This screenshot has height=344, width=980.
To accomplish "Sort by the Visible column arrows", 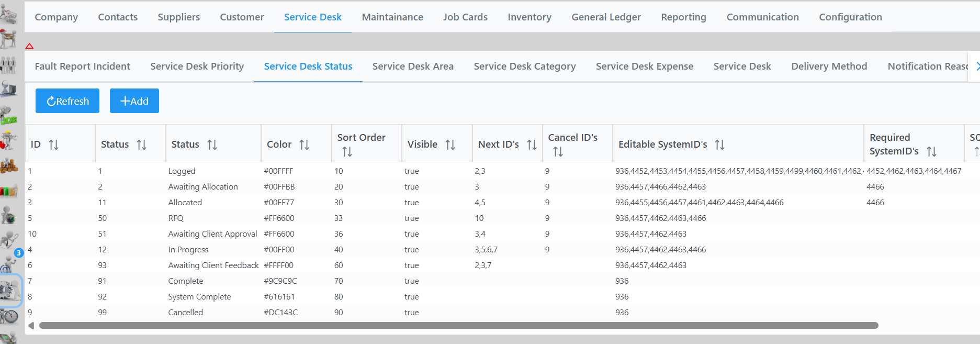I will (x=450, y=145).
